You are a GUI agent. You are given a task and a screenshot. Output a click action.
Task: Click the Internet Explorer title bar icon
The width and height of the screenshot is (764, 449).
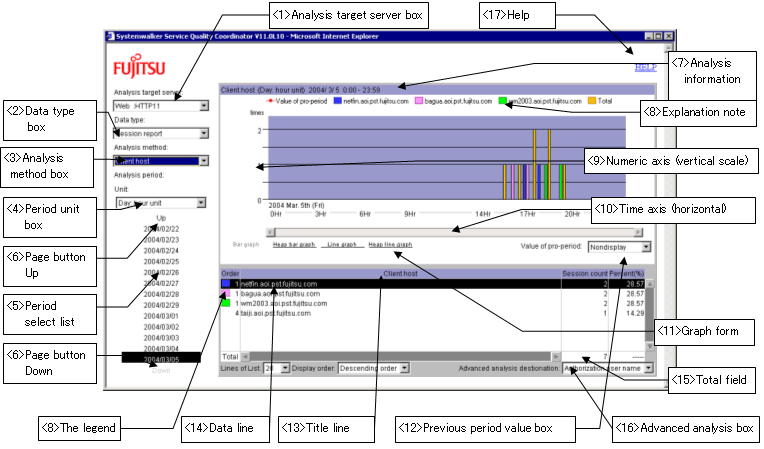point(111,36)
